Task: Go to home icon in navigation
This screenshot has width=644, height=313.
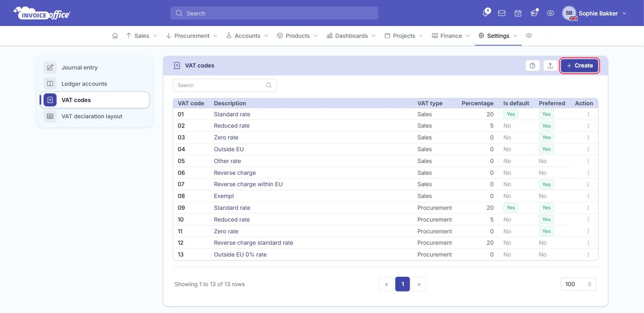Action: [115, 36]
